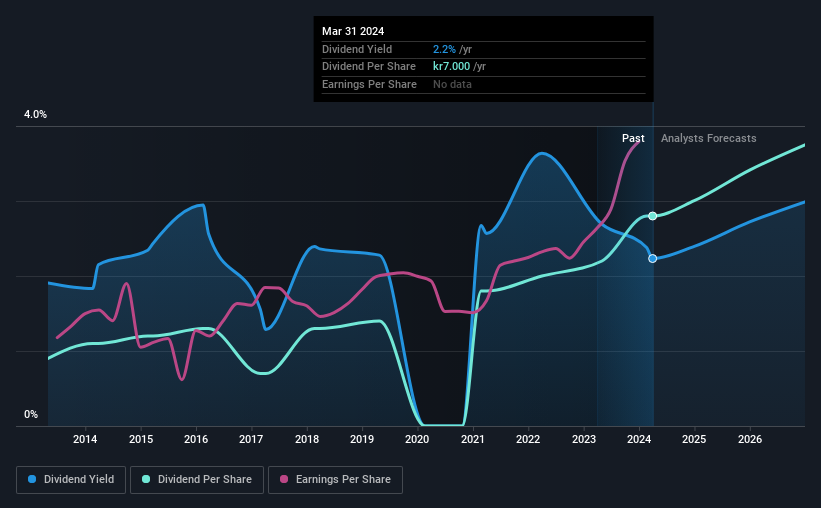Viewport: 821px width, 508px height.
Task: Click the teal Dividend Per Share legend dot
Action: (x=146, y=479)
